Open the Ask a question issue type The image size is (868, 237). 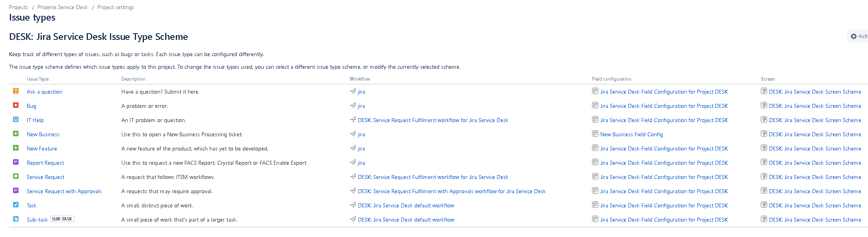pyautogui.click(x=45, y=92)
